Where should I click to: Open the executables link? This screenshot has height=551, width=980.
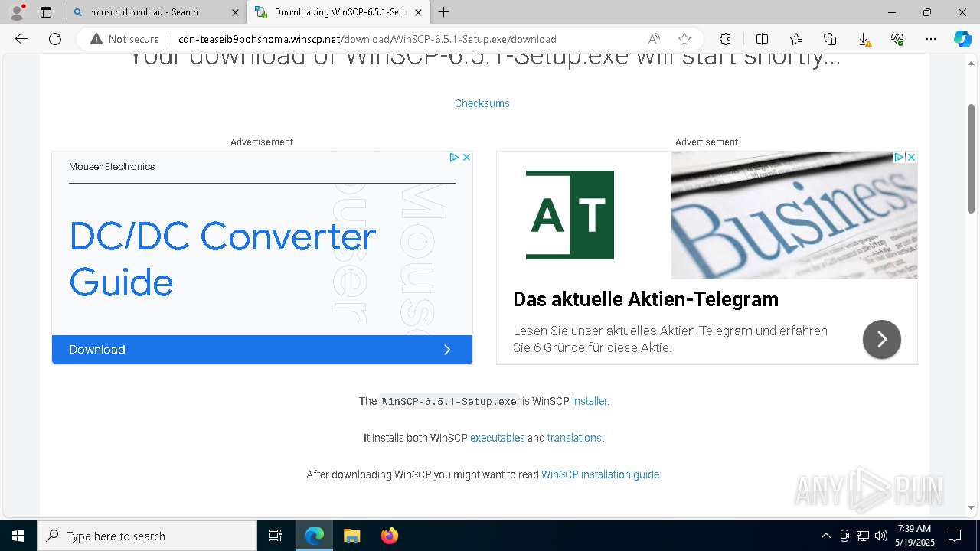(x=498, y=438)
